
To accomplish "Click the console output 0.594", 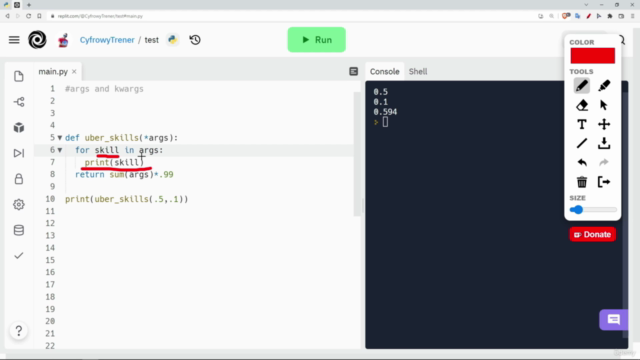I will point(385,112).
